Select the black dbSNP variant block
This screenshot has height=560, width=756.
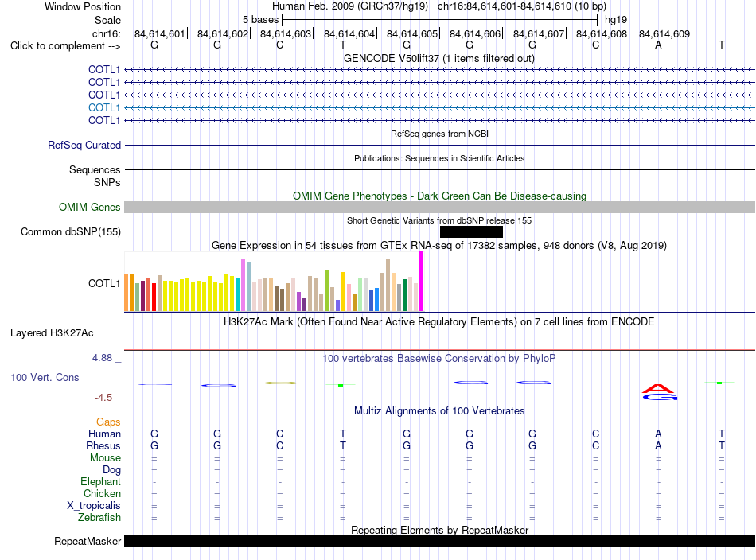click(471, 231)
